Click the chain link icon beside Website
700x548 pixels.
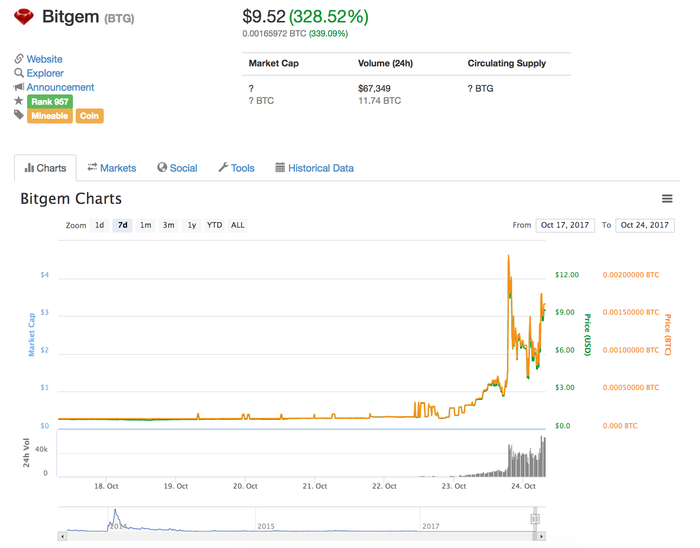pos(19,58)
